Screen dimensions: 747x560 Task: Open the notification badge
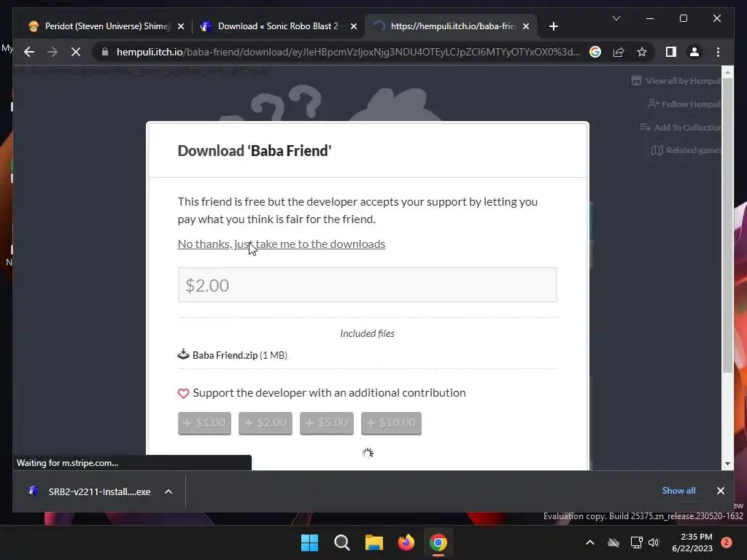(727, 542)
